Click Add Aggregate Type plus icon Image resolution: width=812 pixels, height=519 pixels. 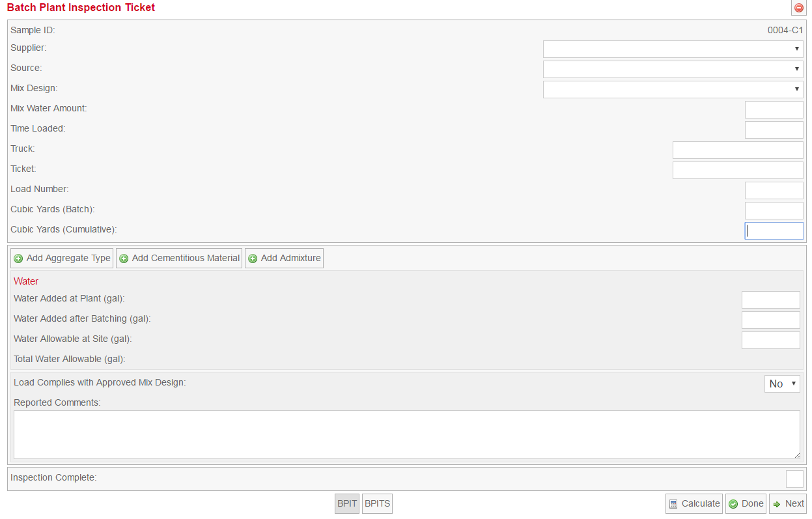(18, 259)
